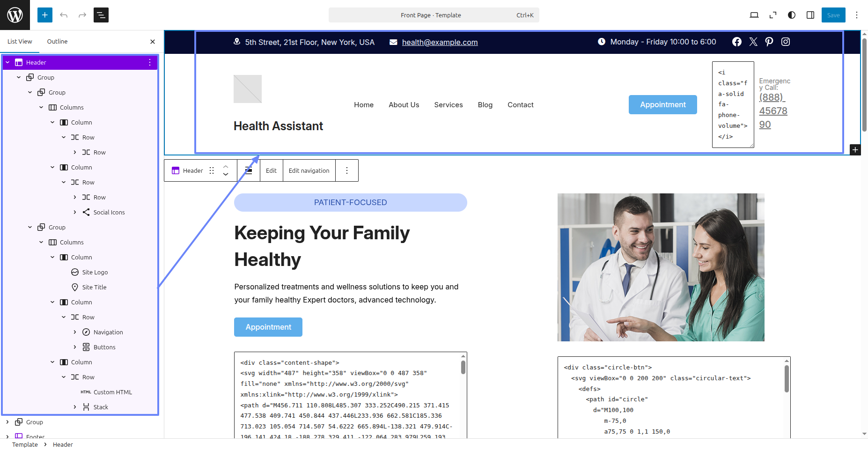Image resolution: width=868 pixels, height=450 pixels.
Task: Click the Redo arrow in top toolbar
Action: click(x=82, y=15)
